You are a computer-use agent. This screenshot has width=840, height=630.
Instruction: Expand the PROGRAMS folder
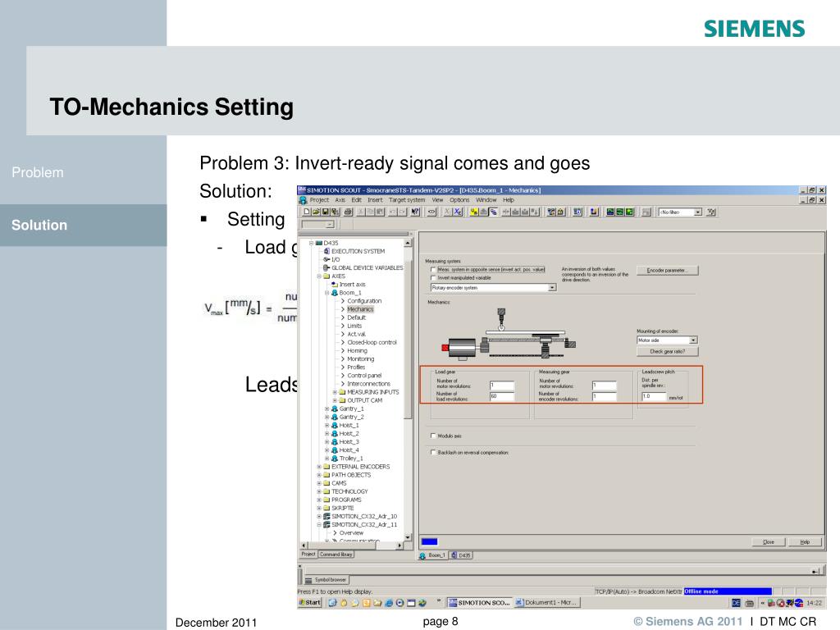(319, 500)
